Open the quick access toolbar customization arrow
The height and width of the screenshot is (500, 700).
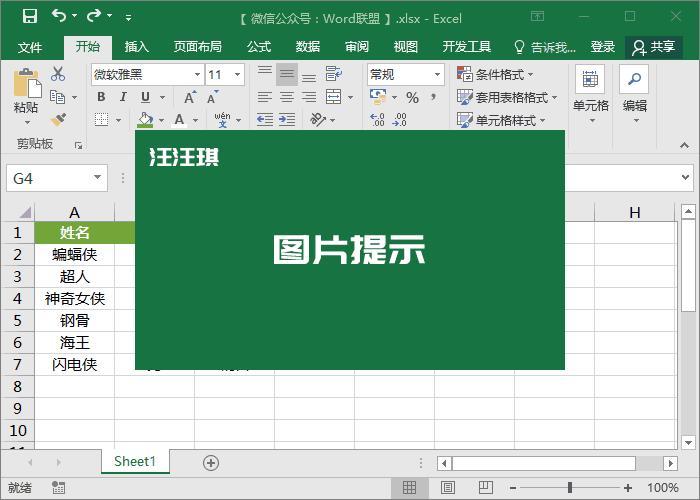click(x=128, y=18)
